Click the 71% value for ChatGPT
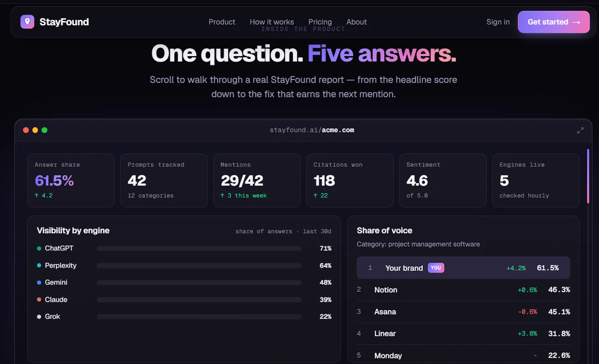The height and width of the screenshot is (364, 599). pyautogui.click(x=325, y=248)
